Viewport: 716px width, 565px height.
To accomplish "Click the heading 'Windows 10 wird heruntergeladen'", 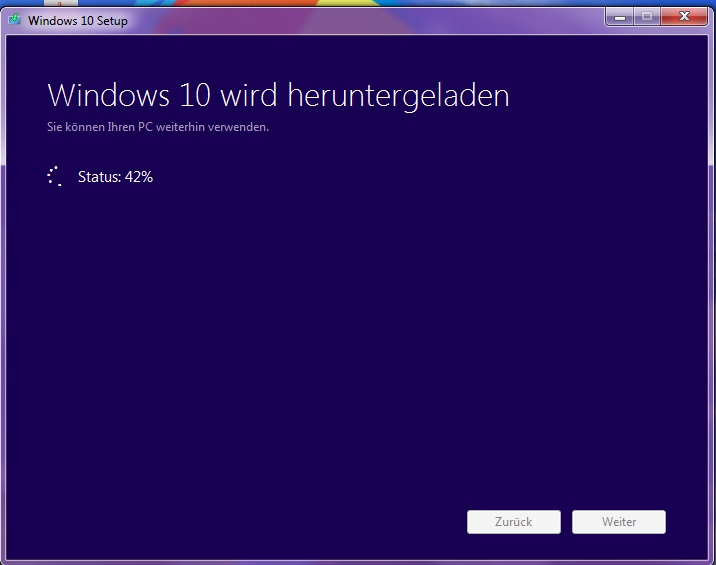I will pos(278,95).
